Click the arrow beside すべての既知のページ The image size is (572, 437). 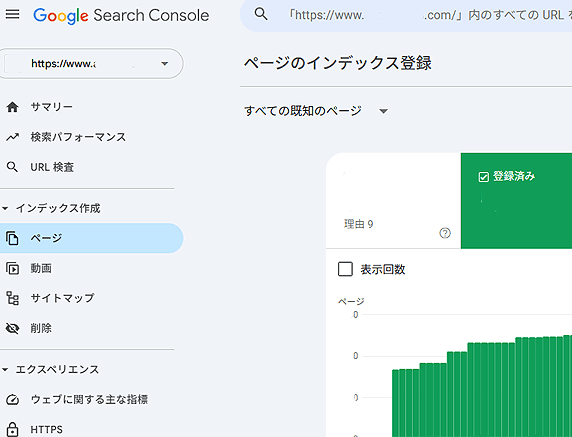pyautogui.click(x=383, y=111)
